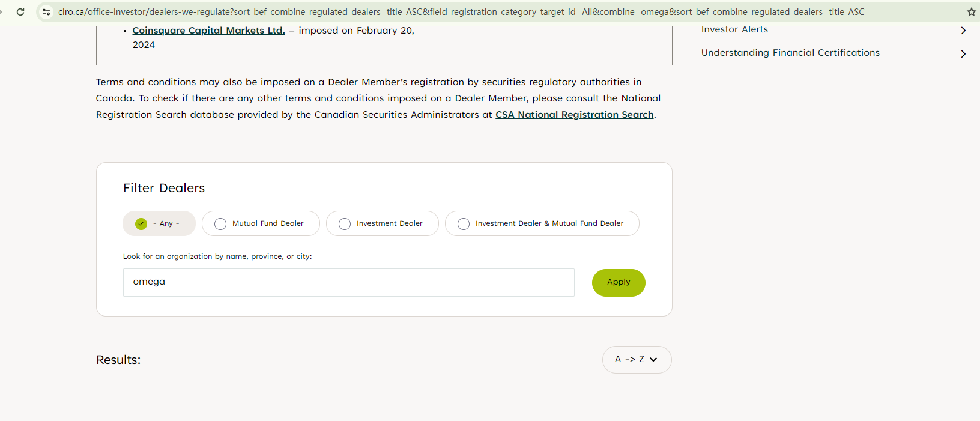This screenshot has width=980, height=421.
Task: Bookmark this page with the star icon
Action: 971,12
